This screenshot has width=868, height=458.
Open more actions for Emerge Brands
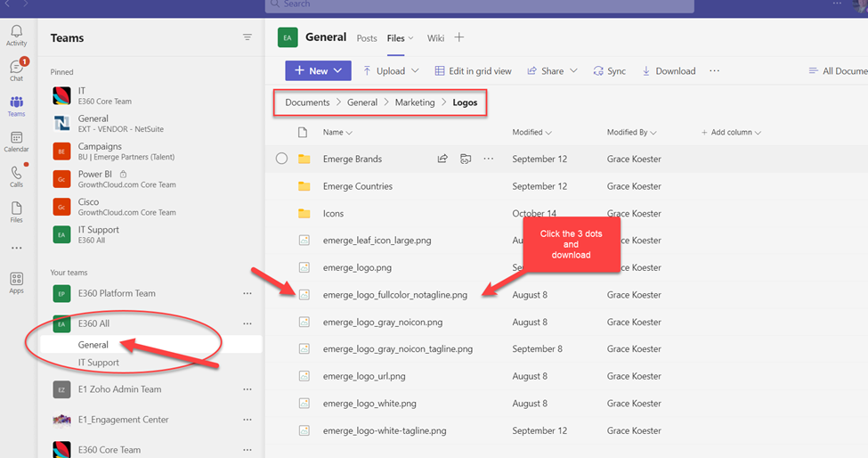[x=488, y=159]
